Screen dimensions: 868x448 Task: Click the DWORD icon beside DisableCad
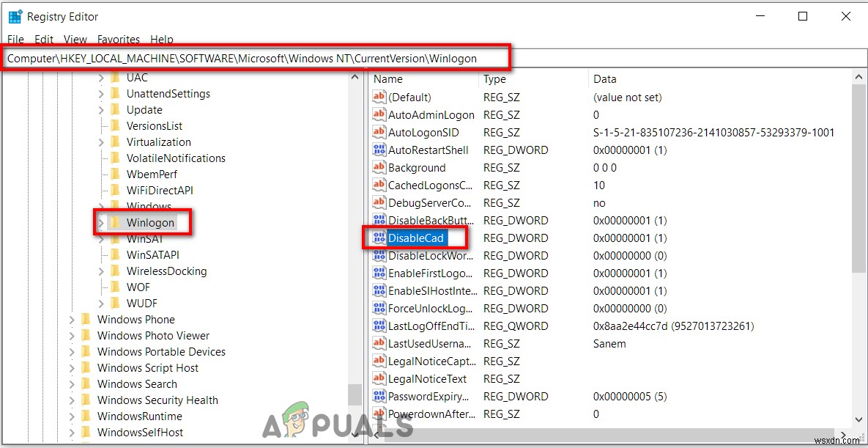(x=378, y=238)
